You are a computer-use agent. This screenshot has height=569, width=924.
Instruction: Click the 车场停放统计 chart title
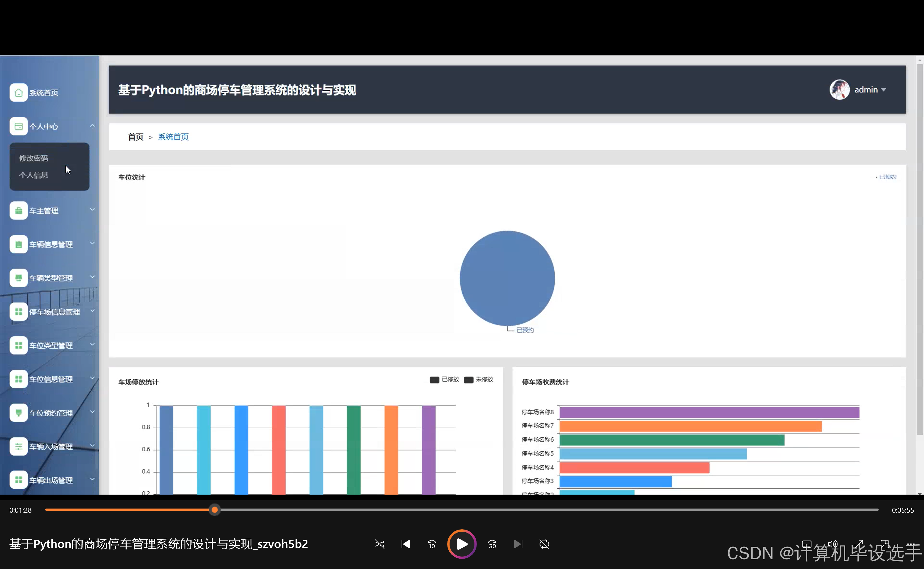pyautogui.click(x=138, y=382)
